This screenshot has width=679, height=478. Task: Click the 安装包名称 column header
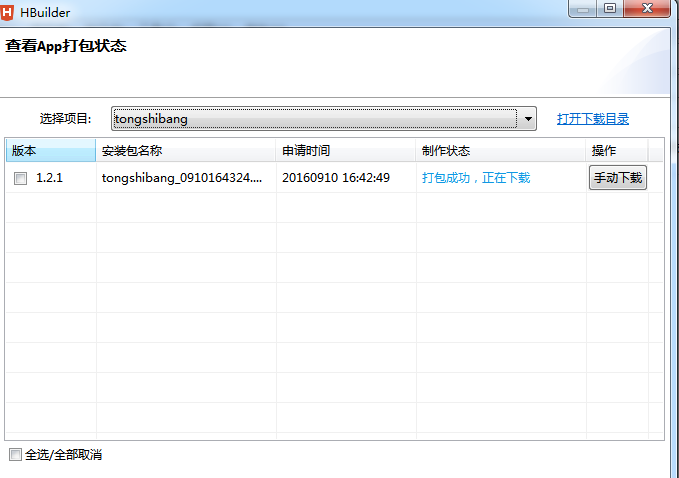pos(186,151)
